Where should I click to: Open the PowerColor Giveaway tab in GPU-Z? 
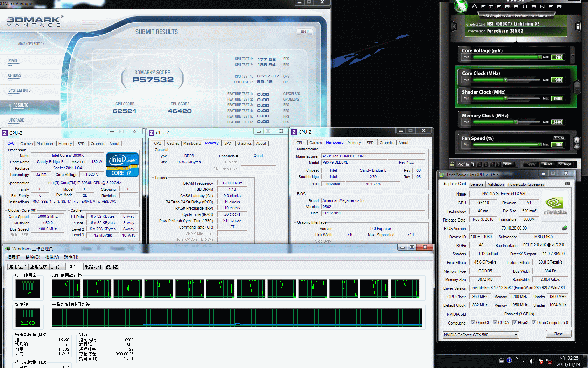coord(526,184)
